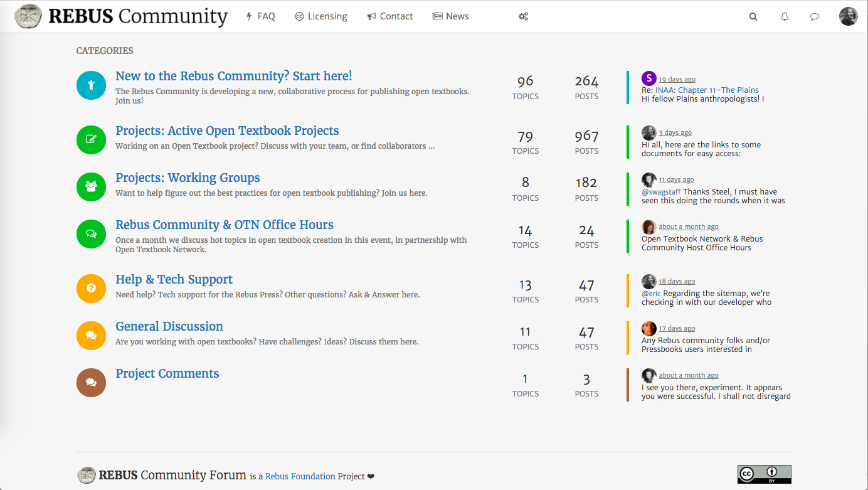Open the user profile avatar menu
Screen dimensions: 868x490
(849, 16)
